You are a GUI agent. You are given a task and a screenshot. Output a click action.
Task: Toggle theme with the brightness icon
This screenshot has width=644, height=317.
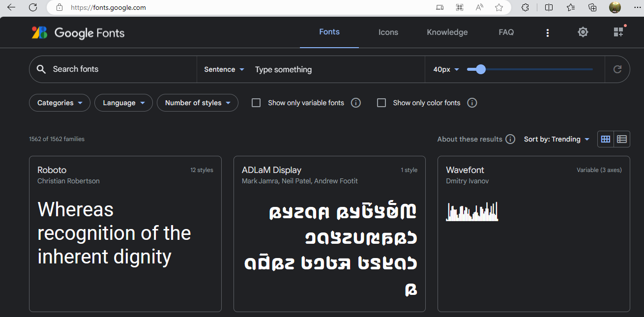583,32
